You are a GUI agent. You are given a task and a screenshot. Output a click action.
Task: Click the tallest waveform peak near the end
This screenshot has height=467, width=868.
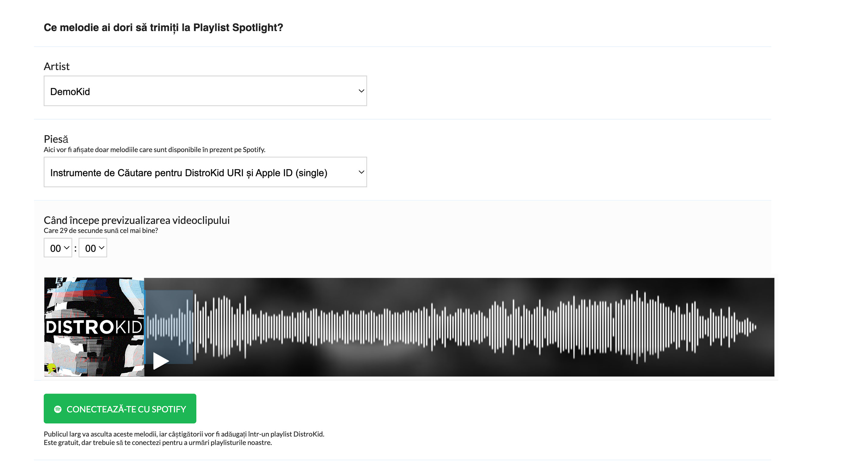(x=637, y=327)
